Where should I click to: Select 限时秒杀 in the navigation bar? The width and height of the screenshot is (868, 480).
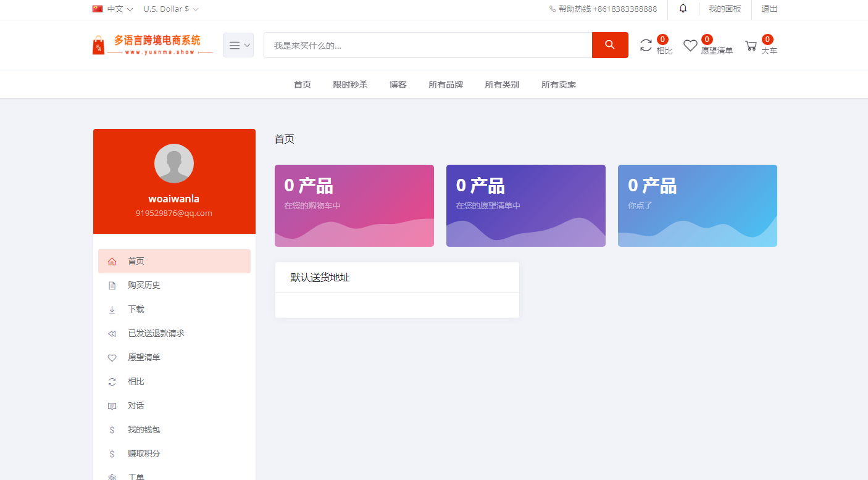tap(350, 85)
